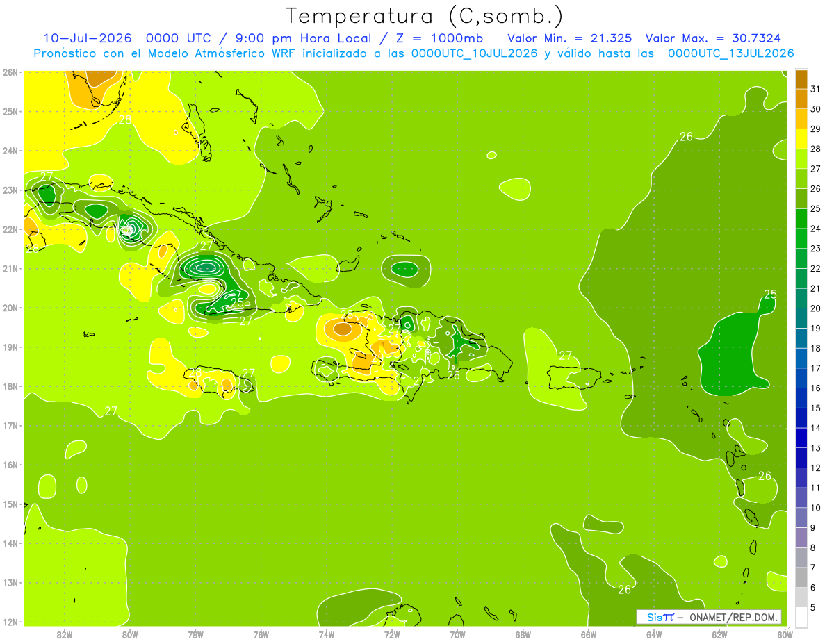Click the "78W" longitude axis label
The height and width of the screenshot is (644, 834).
point(195,634)
